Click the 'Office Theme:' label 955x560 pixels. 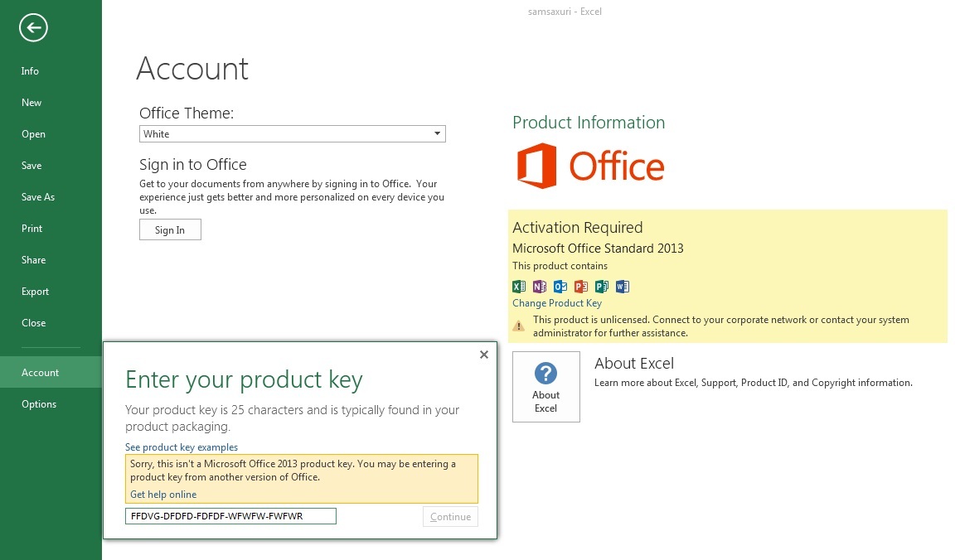click(187, 113)
